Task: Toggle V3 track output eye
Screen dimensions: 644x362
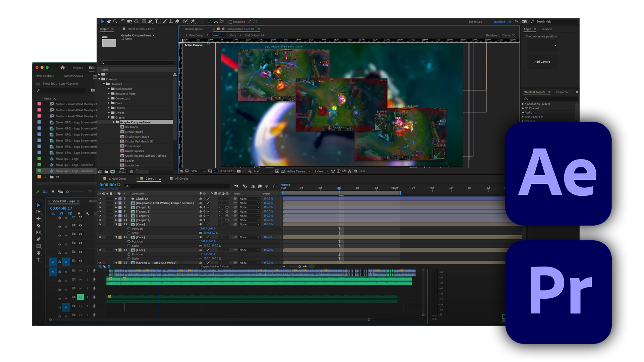Action: [x=80, y=243]
